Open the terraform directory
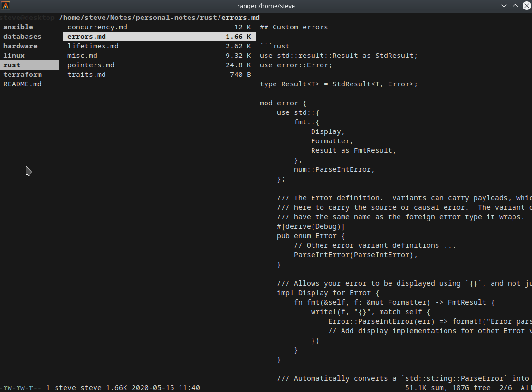The width and height of the screenshot is (532, 392). 22,75
